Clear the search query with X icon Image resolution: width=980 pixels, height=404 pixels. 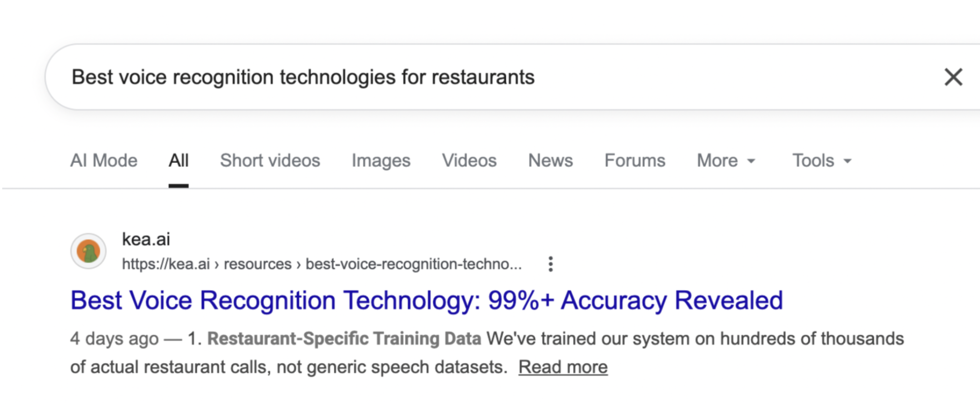tap(953, 77)
